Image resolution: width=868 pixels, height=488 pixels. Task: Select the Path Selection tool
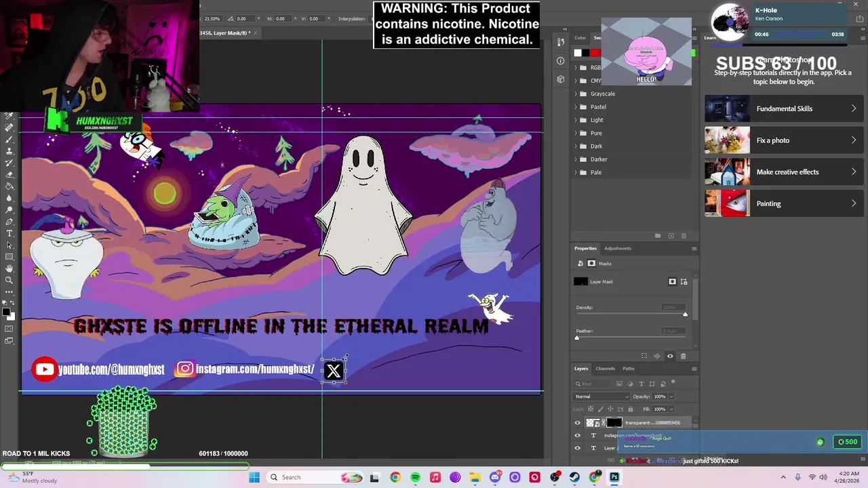[9, 245]
